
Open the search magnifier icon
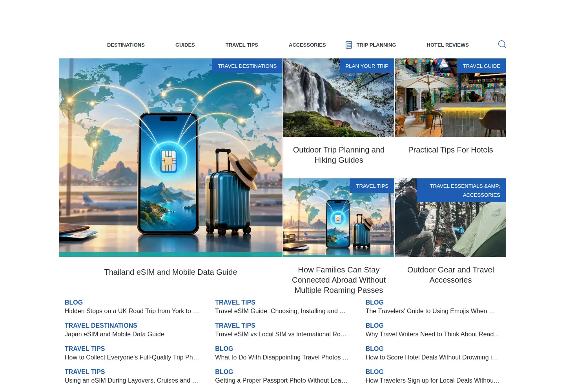click(502, 44)
